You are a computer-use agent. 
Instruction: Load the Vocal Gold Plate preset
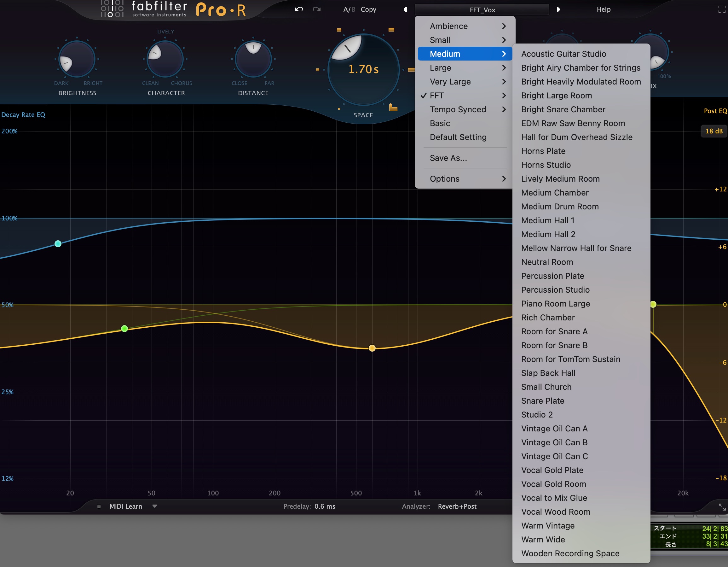[x=581, y=470]
